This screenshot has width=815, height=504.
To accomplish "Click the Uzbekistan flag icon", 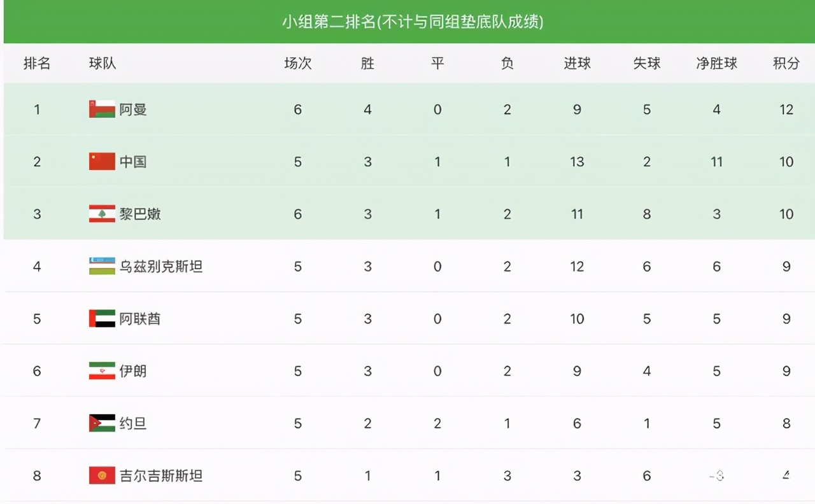I will 102,266.
